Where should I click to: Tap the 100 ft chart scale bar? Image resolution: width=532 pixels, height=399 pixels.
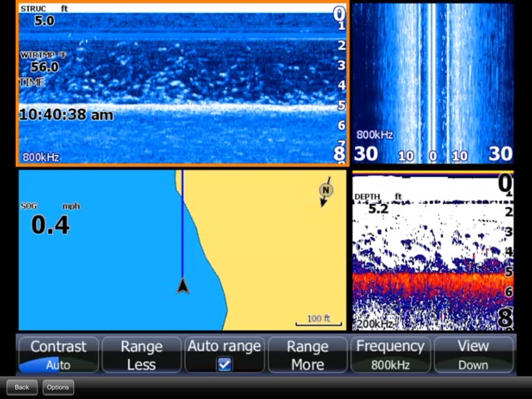coord(318,321)
